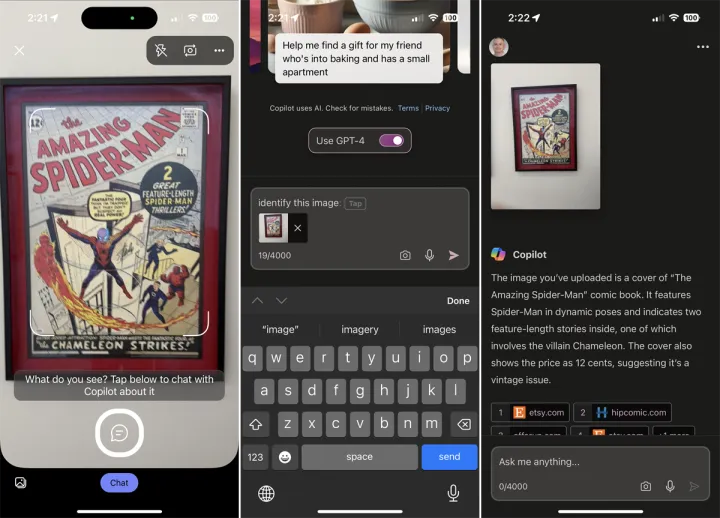This screenshot has width=720, height=518.
Task: Select the Chat tab
Action: tap(119, 483)
